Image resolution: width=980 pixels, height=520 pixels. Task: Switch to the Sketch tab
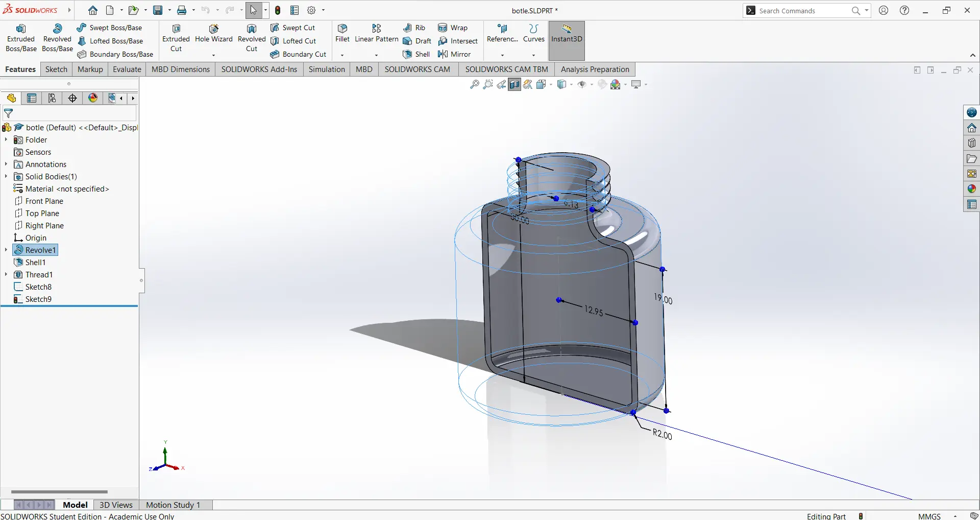point(56,69)
